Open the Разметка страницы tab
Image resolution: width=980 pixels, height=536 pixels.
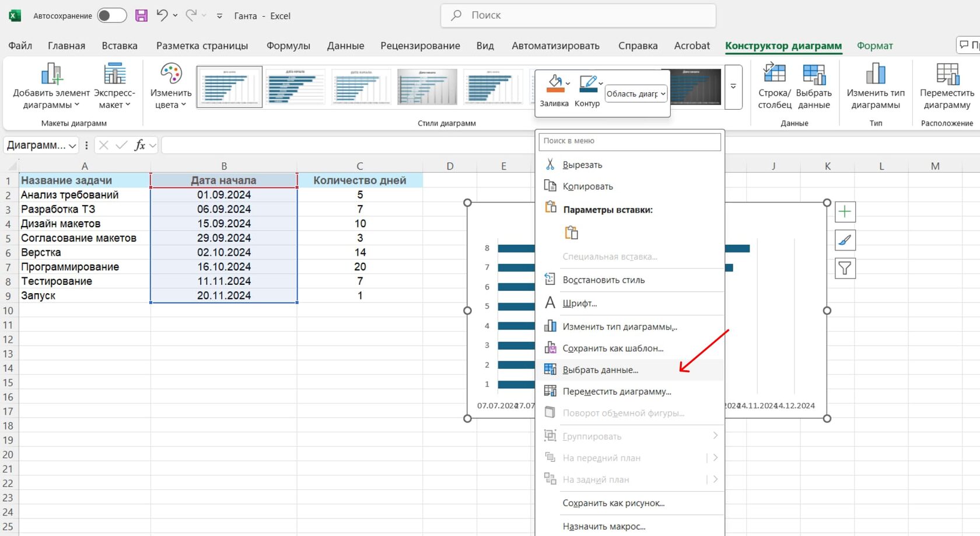pyautogui.click(x=202, y=46)
